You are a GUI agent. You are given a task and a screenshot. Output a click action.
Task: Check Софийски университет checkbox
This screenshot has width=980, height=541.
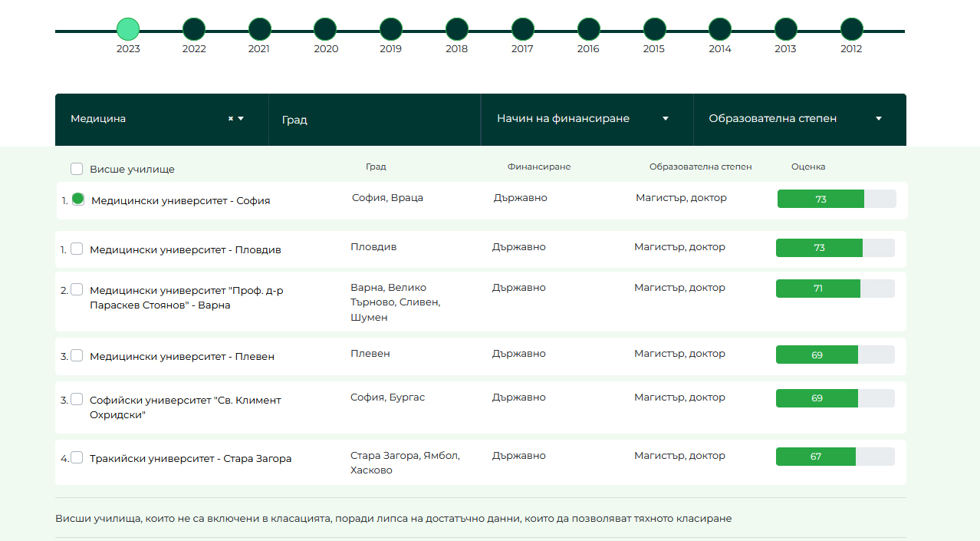click(77, 399)
